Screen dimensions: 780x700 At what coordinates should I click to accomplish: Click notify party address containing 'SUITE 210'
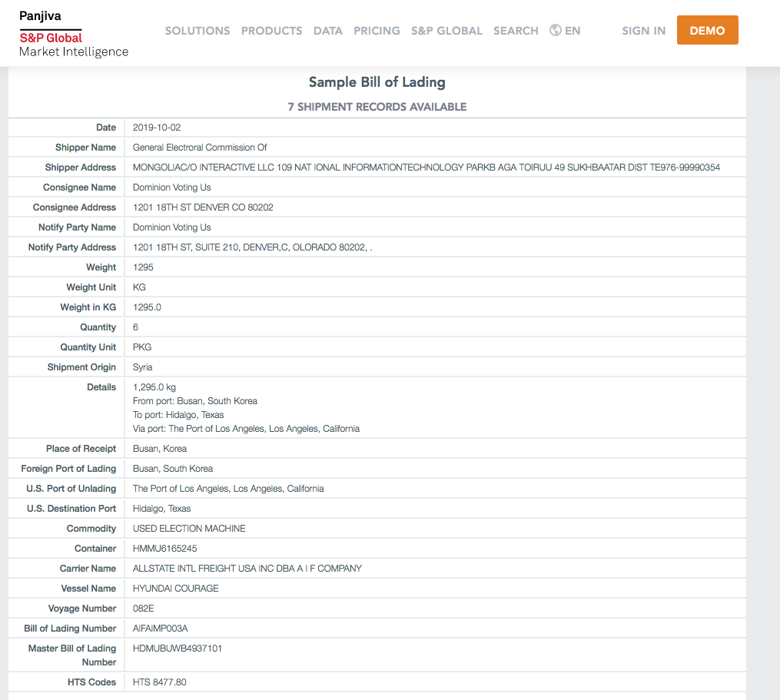[252, 247]
